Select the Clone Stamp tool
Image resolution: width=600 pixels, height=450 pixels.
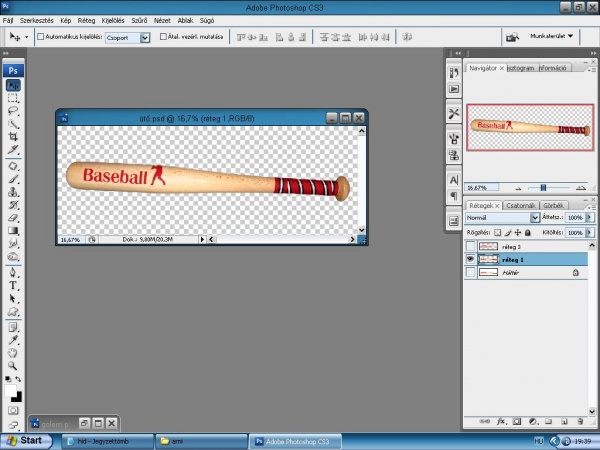pyautogui.click(x=13, y=192)
